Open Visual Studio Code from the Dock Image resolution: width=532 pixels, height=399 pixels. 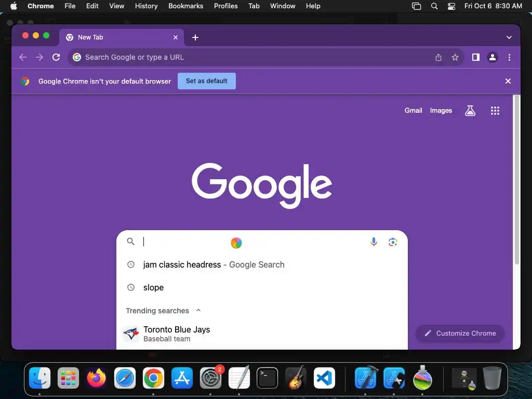point(324,378)
